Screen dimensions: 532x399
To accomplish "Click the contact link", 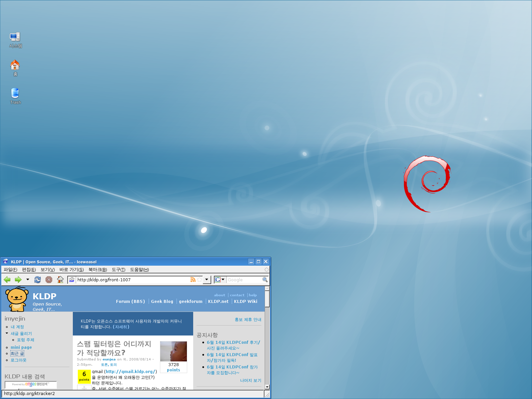I will click(237, 295).
